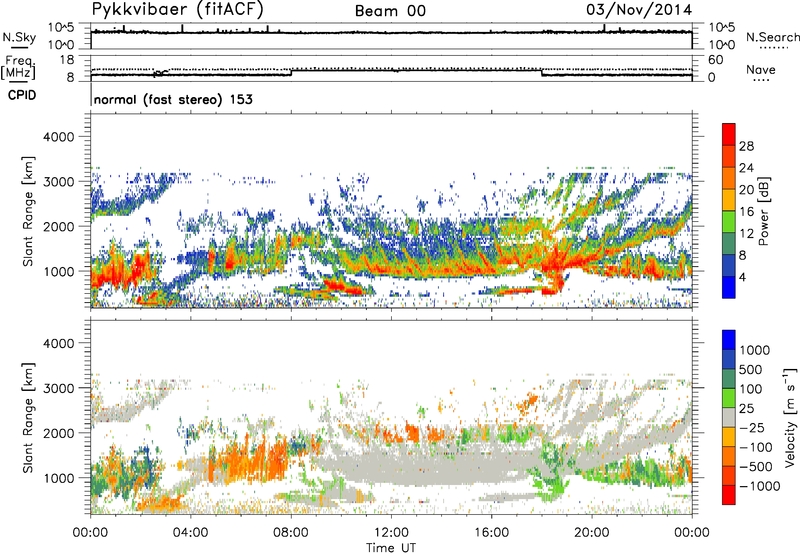The width and height of the screenshot is (800, 554).
Task: Click the '-1000' tick on Velocity scale
Action: point(759,486)
